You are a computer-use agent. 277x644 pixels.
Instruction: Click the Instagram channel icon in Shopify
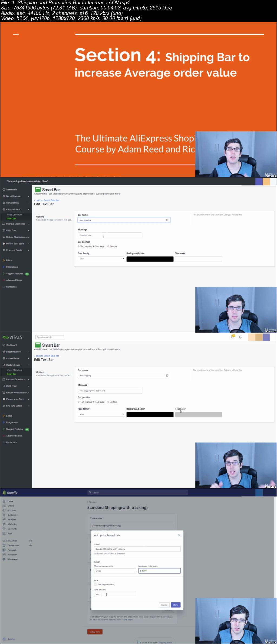click(x=4, y=554)
